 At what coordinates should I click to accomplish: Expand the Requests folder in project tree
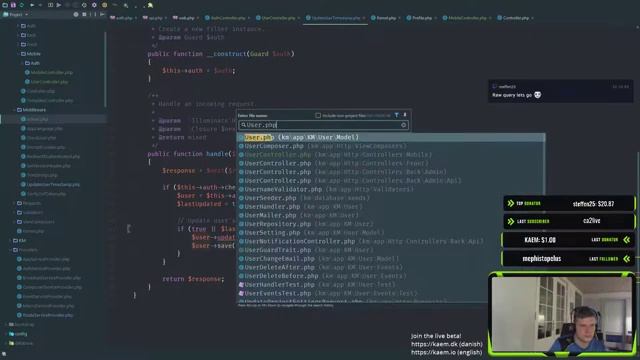14,203
